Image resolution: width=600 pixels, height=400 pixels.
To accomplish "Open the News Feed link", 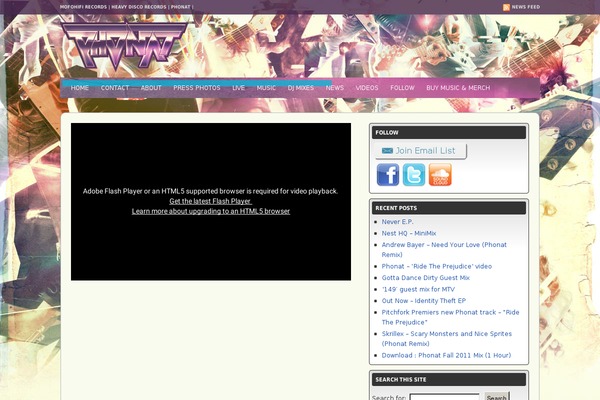I will 525,7.
